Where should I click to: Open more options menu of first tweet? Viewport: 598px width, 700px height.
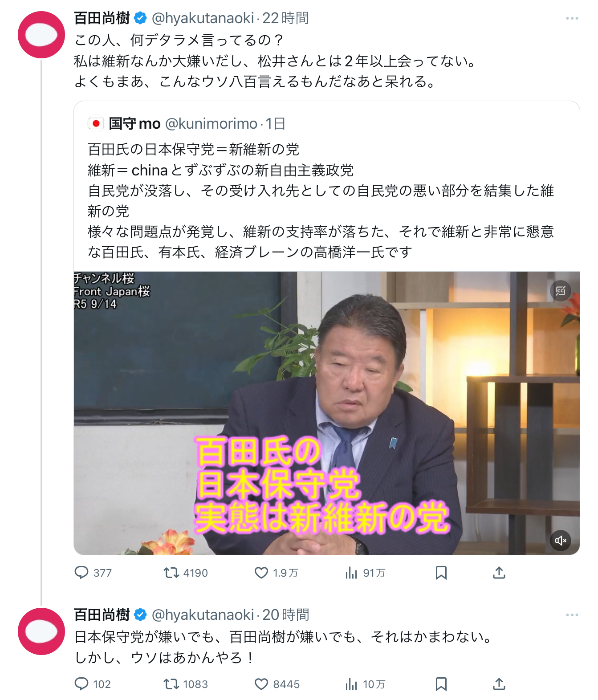pyautogui.click(x=572, y=18)
